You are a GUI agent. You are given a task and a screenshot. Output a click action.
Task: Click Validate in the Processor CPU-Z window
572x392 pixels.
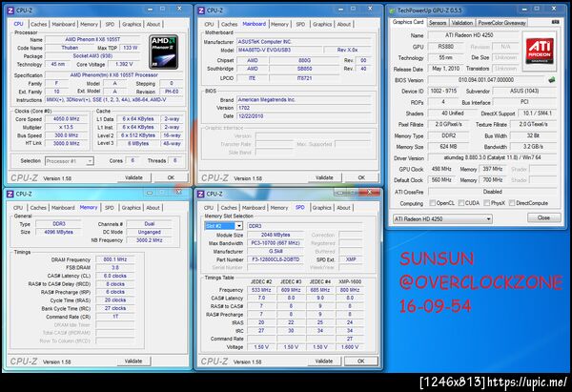[x=133, y=177]
